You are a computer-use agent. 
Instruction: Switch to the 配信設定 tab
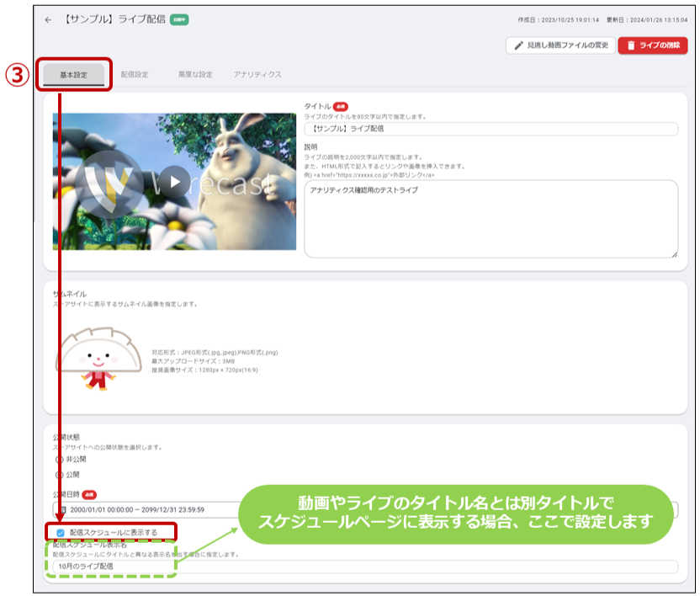click(x=135, y=75)
